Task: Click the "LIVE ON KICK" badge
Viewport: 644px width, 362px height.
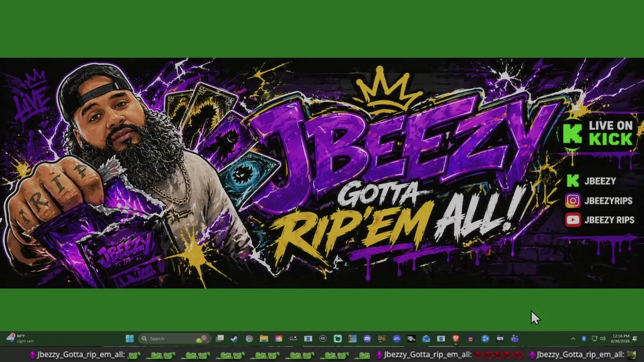Action: click(598, 133)
